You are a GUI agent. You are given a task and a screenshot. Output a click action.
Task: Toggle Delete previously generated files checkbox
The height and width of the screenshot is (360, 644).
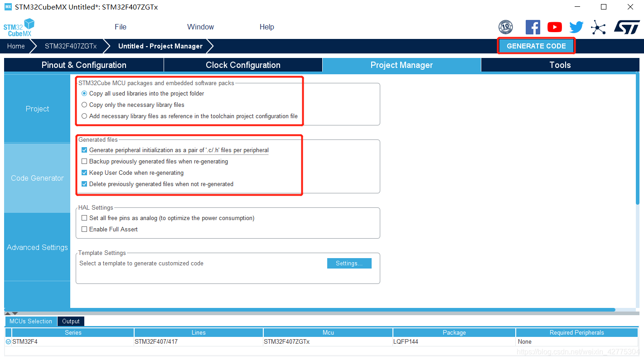tap(84, 184)
